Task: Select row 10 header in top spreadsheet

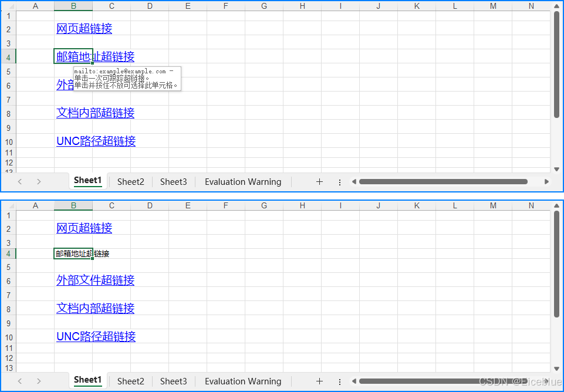Action: pyautogui.click(x=9, y=141)
